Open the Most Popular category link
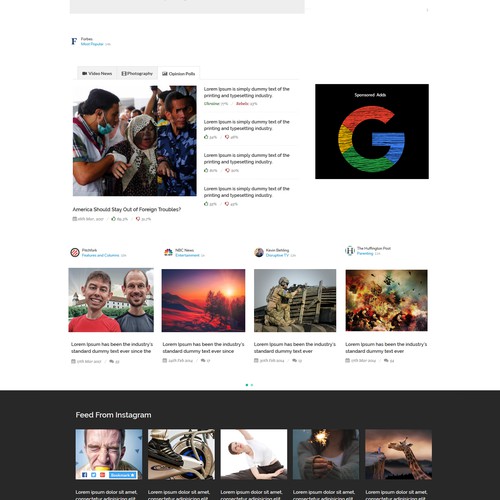500x500 pixels. click(x=92, y=44)
